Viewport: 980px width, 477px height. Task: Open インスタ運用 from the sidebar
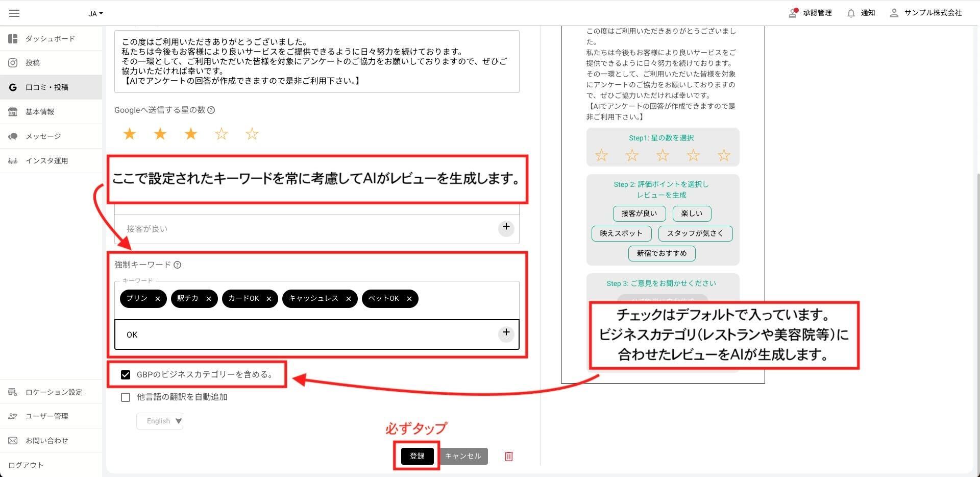point(46,161)
